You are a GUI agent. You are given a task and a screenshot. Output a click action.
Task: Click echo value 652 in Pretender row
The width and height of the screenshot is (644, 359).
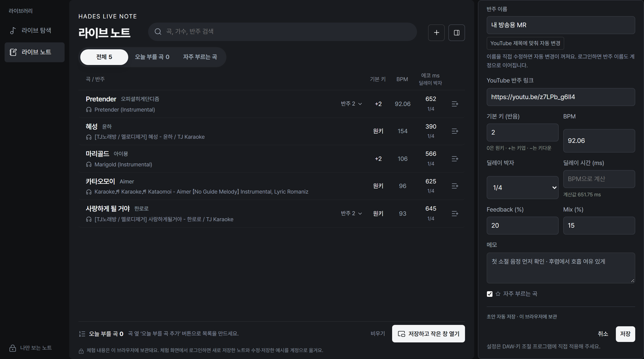pyautogui.click(x=430, y=99)
